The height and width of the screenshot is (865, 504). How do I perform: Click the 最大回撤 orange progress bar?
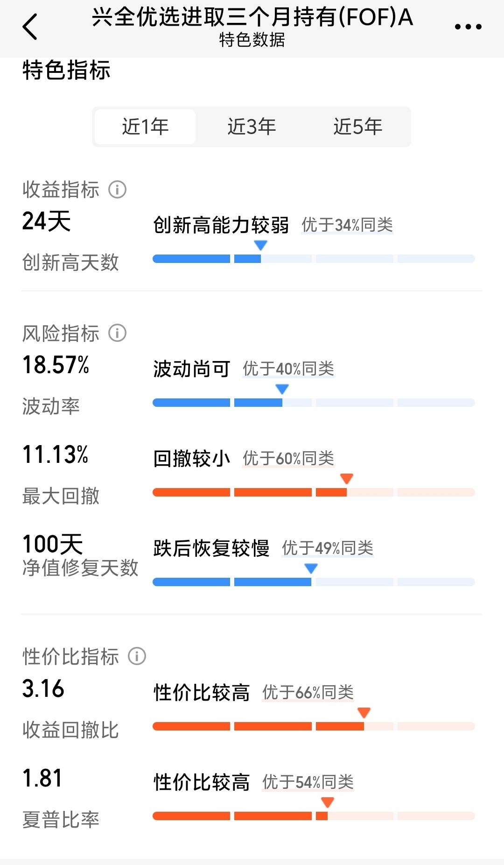[x=314, y=492]
